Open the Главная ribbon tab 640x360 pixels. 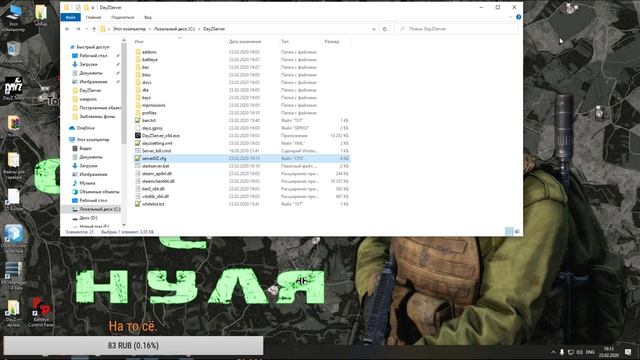93,17
